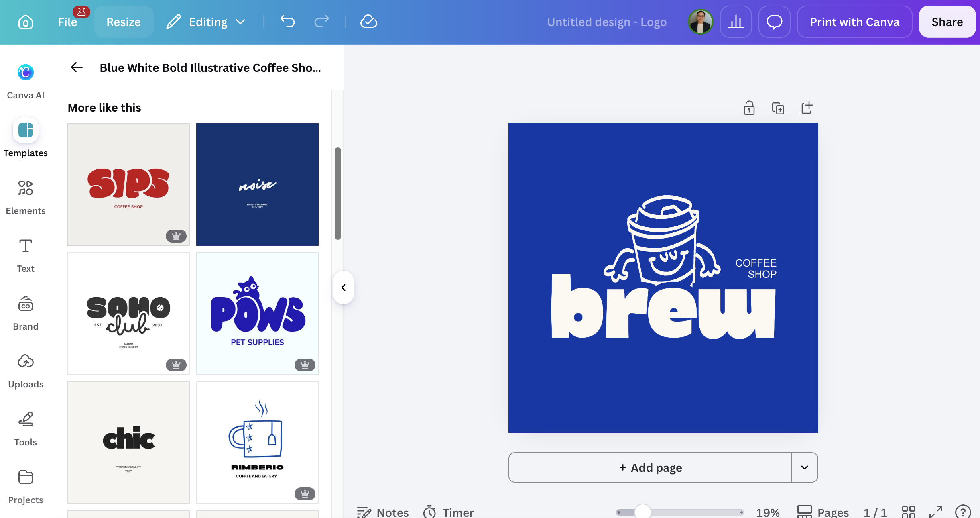
Task: Open the Brand sidebar tab
Action: coord(26,312)
